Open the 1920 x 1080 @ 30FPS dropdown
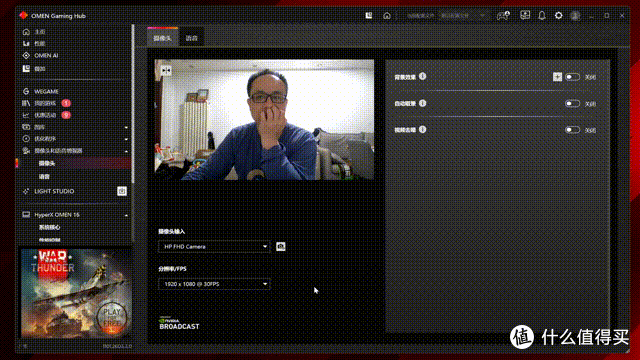 [x=214, y=284]
